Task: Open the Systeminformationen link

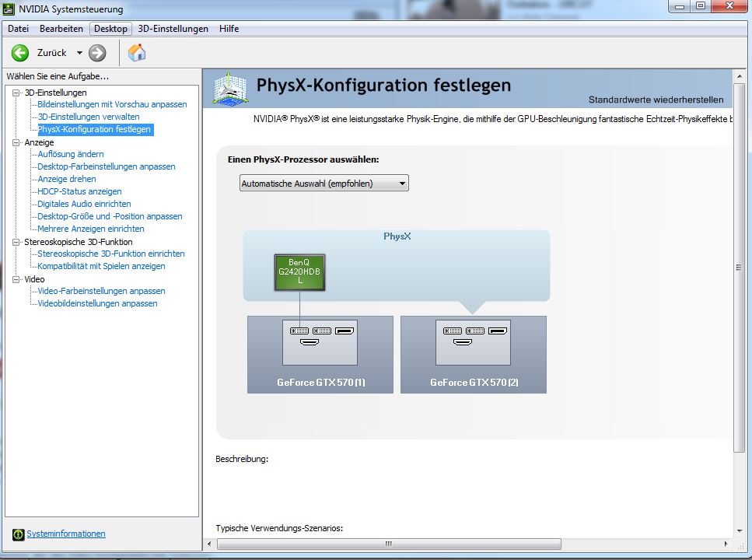Action: point(65,534)
